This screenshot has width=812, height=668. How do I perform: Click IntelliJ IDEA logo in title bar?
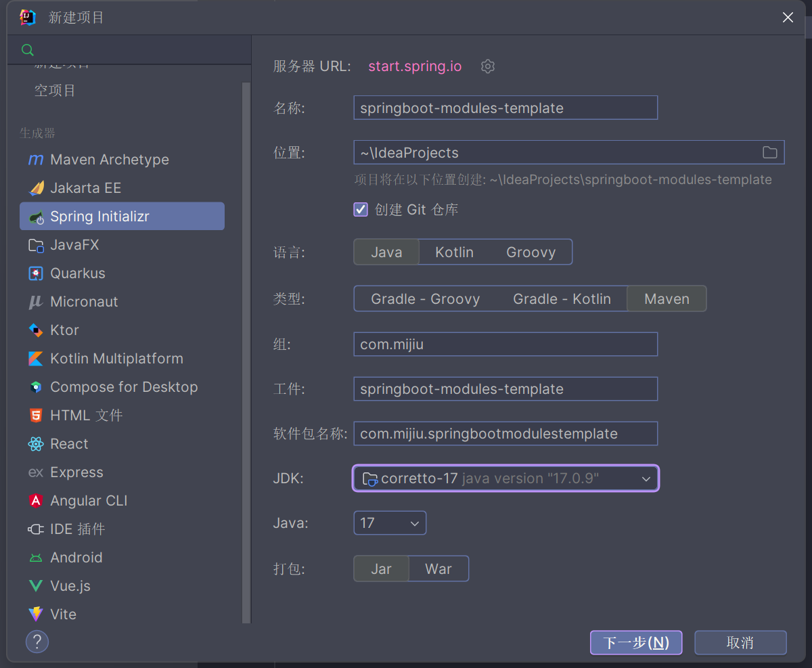[x=28, y=18]
